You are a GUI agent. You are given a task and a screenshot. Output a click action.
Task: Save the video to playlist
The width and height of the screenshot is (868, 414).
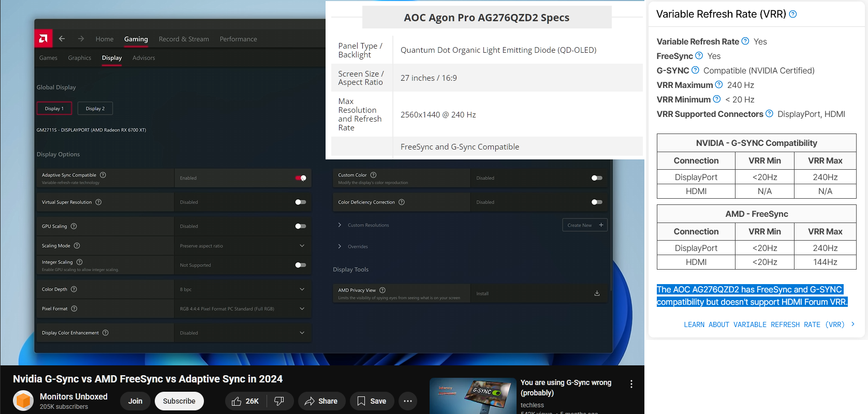click(x=372, y=401)
